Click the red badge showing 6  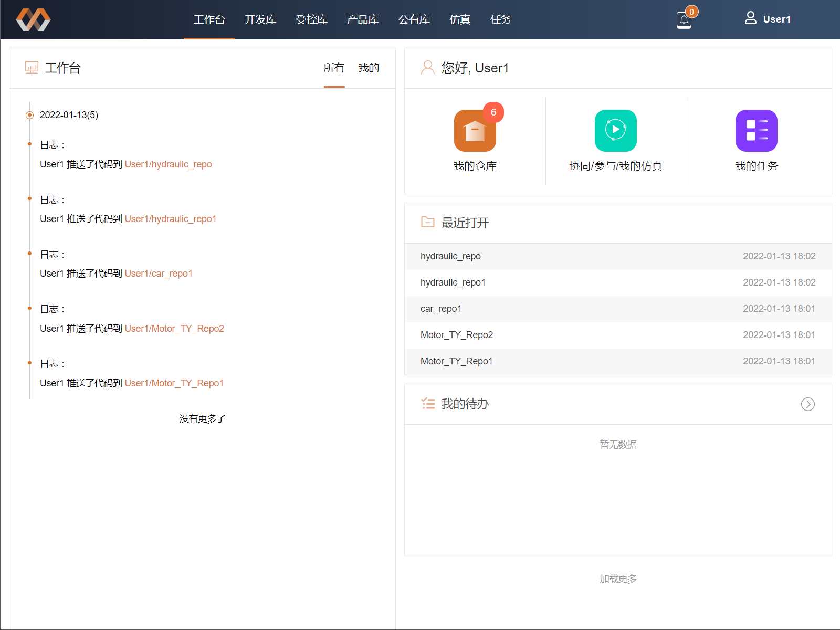click(493, 112)
